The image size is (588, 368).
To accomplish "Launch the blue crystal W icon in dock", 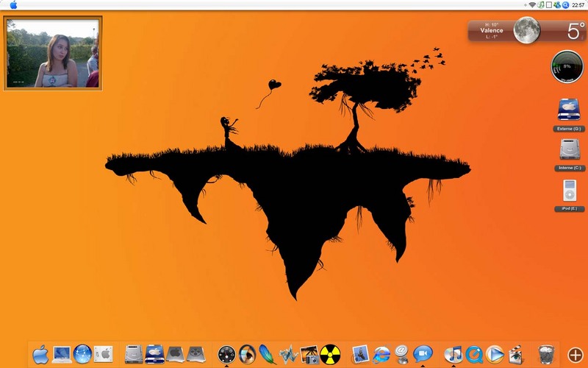I will (x=288, y=355).
